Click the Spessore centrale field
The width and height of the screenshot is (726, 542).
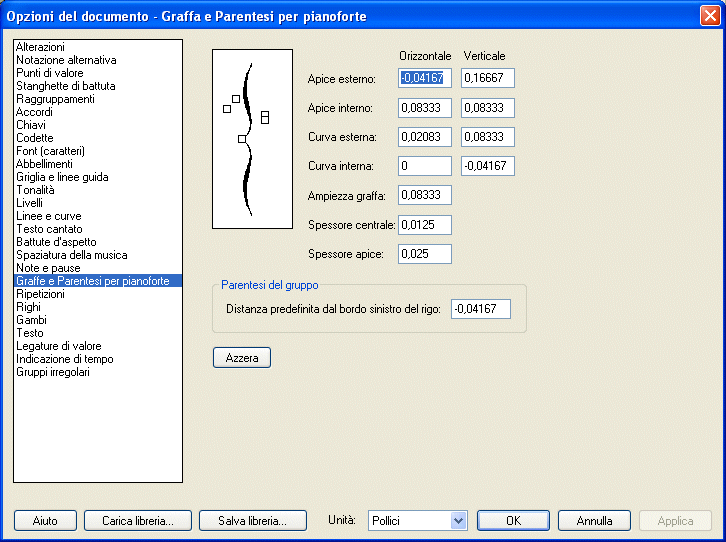click(x=425, y=225)
